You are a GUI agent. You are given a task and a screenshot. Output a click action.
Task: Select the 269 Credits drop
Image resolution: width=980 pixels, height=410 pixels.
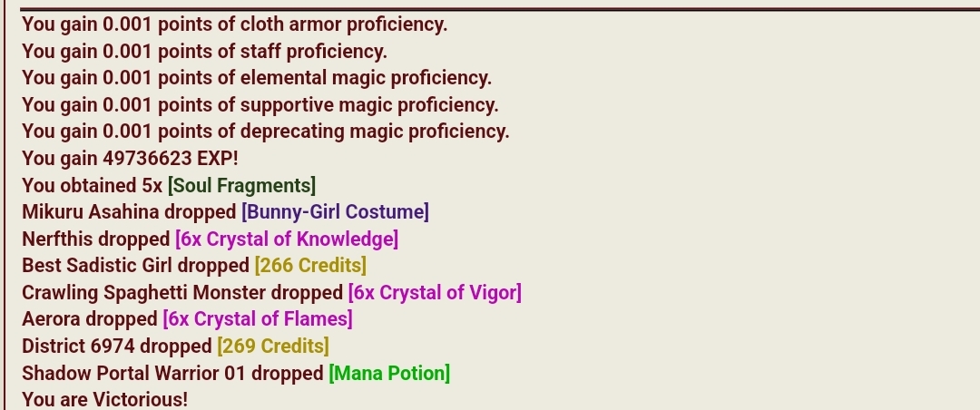pyautogui.click(x=272, y=346)
